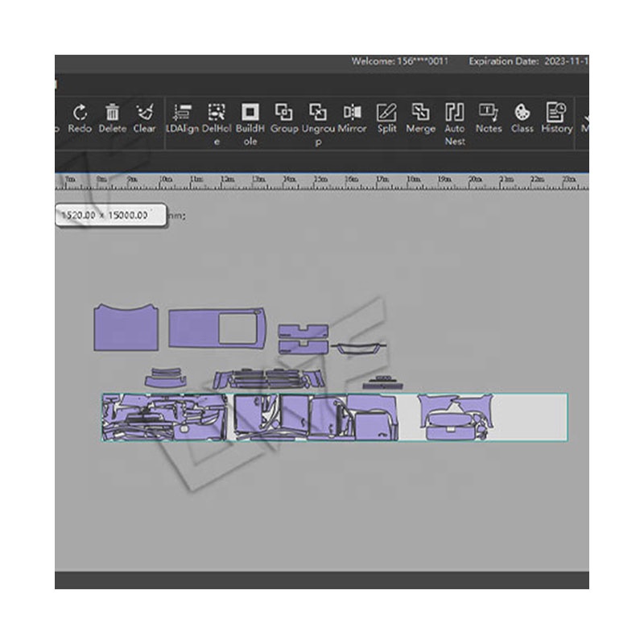Click the empty area of nesting strip
Viewport: 644px width, 644px height.
click(x=529, y=417)
